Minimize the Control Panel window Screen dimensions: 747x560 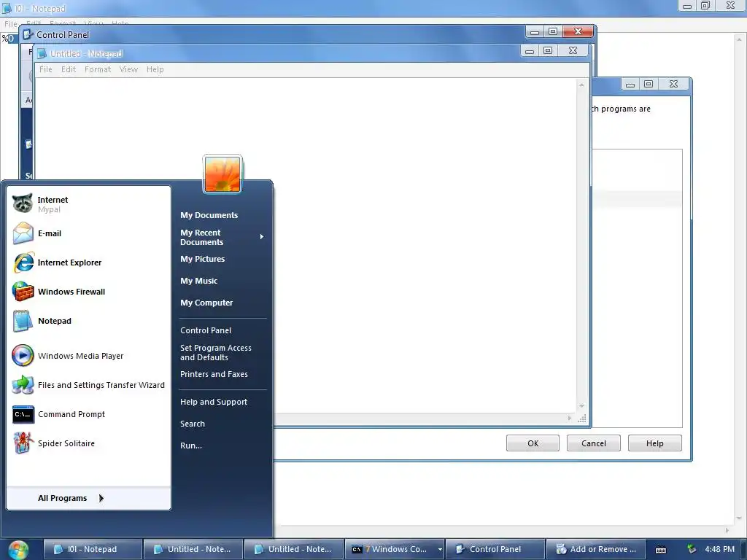pyautogui.click(x=535, y=32)
